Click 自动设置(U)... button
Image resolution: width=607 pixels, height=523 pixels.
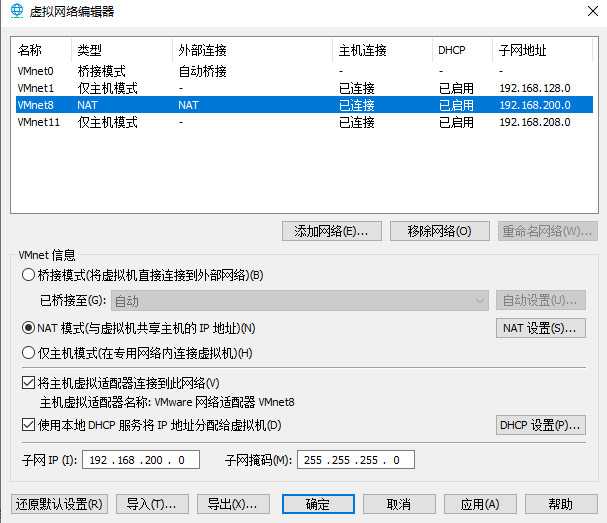(541, 300)
